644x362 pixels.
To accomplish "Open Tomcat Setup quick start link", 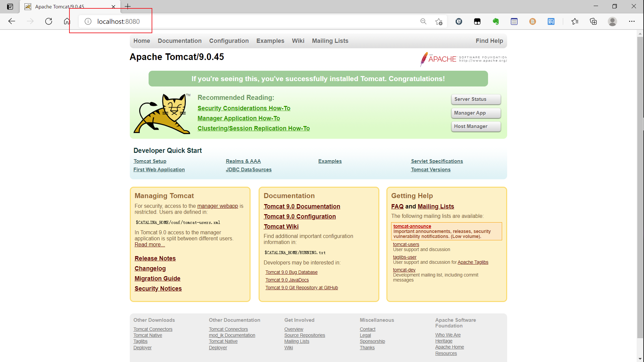I will tap(150, 161).
